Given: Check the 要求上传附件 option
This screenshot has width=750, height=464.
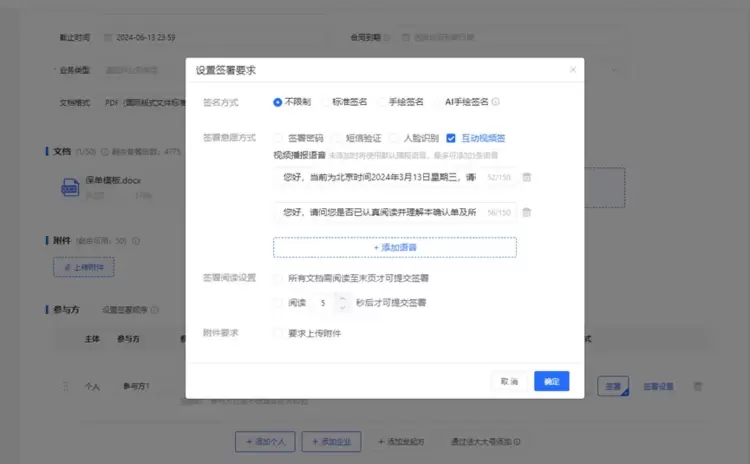Looking at the screenshot, I should pos(278,333).
